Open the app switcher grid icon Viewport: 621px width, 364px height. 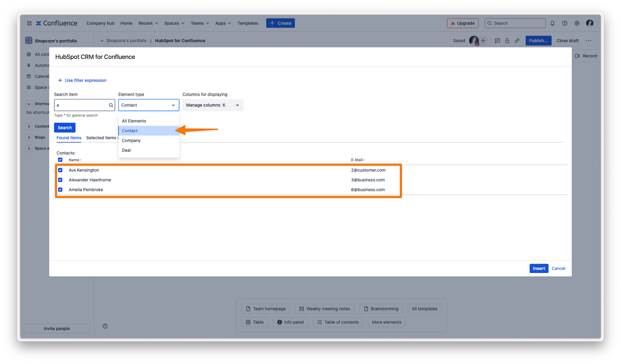coord(29,23)
